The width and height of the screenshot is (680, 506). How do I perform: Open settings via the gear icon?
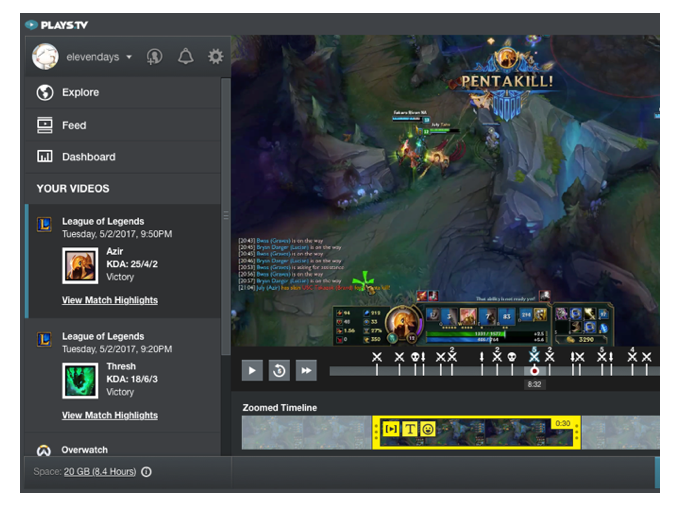click(x=215, y=57)
